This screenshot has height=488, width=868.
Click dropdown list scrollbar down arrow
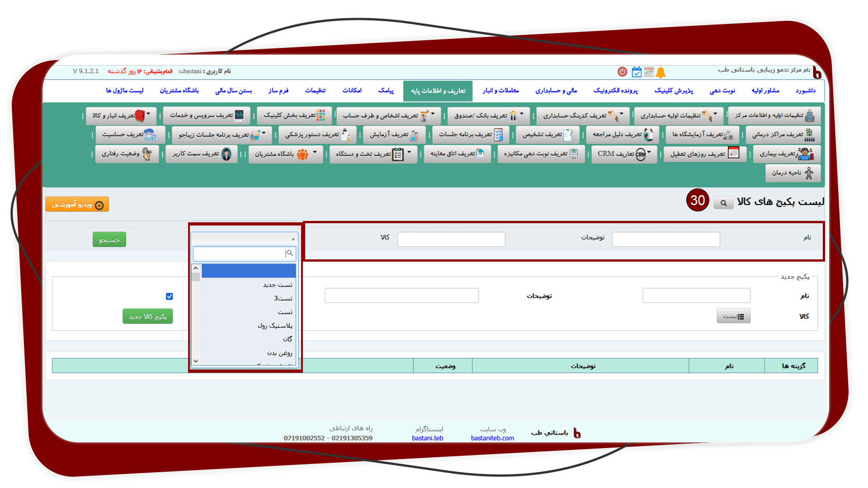[196, 361]
